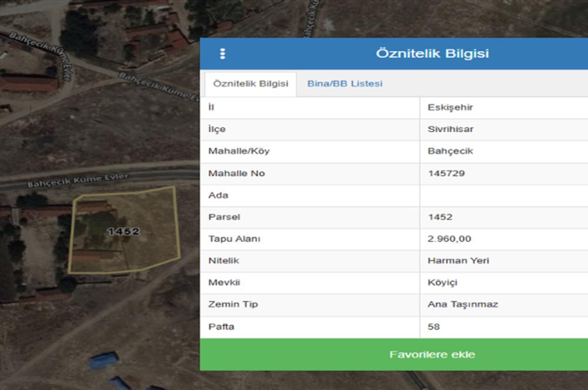Switch to the Bina/BB Listesi tab
The height and width of the screenshot is (390, 588).
(345, 84)
